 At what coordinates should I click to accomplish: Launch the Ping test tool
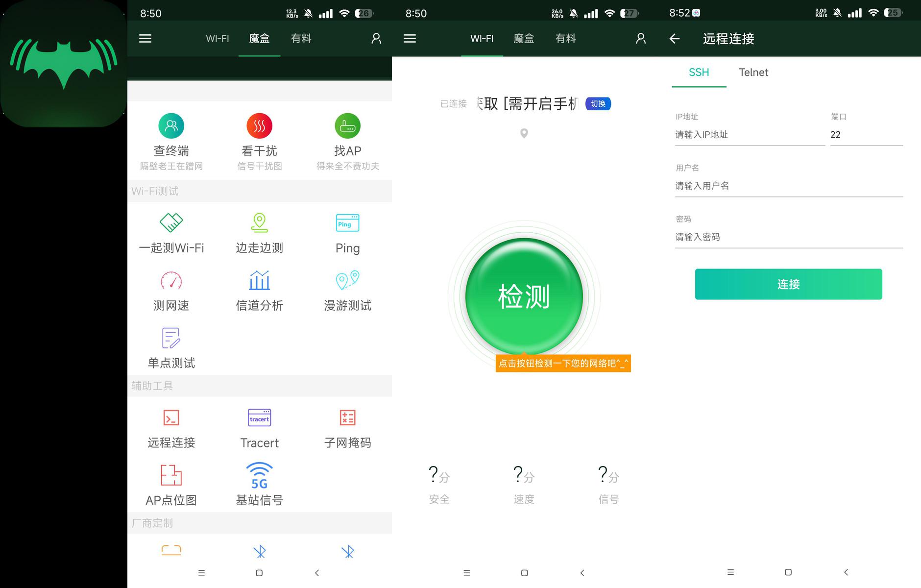(347, 223)
